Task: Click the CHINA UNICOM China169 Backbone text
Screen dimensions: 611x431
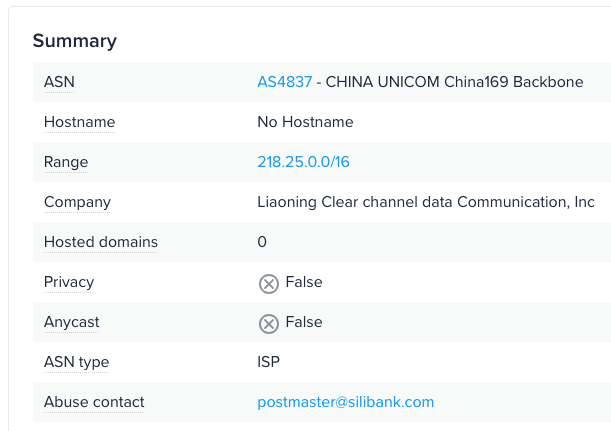Action: pos(454,82)
